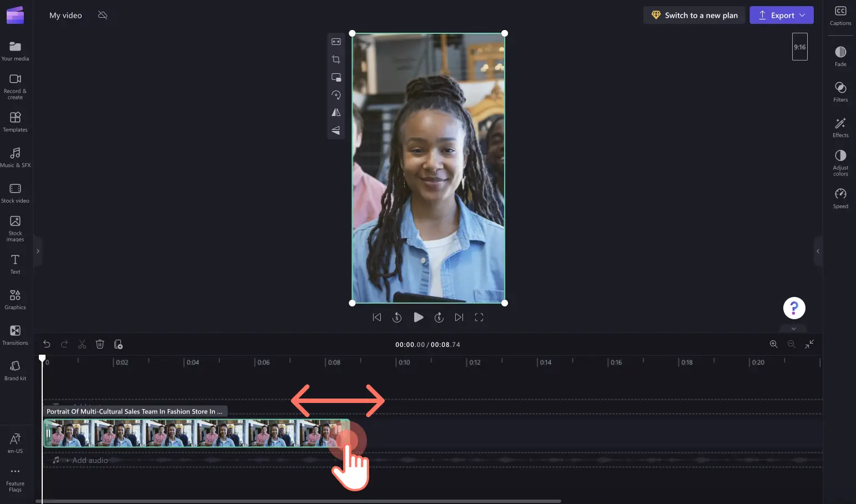Screen dimensions: 856x504
Task: Collapse the left sidebar panel
Action: point(38,251)
